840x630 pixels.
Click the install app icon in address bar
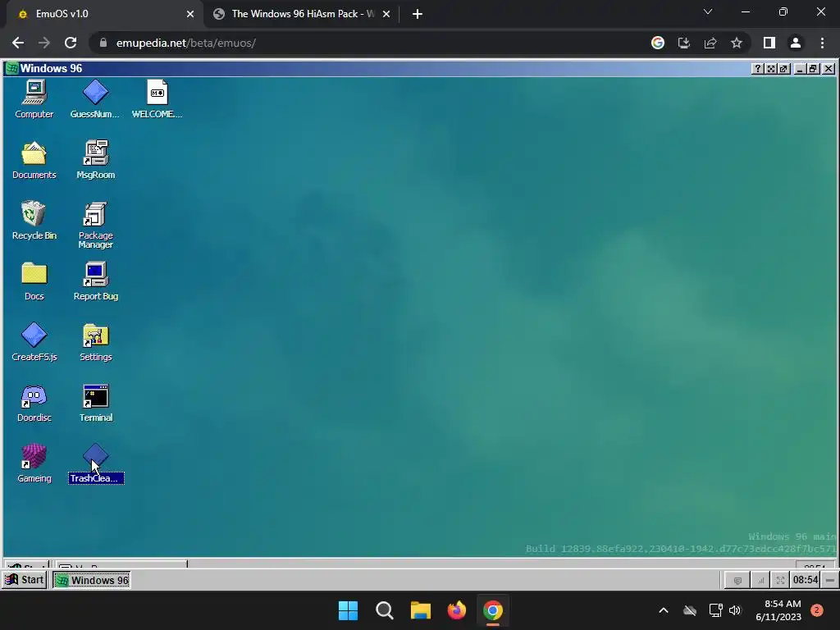[x=684, y=43]
